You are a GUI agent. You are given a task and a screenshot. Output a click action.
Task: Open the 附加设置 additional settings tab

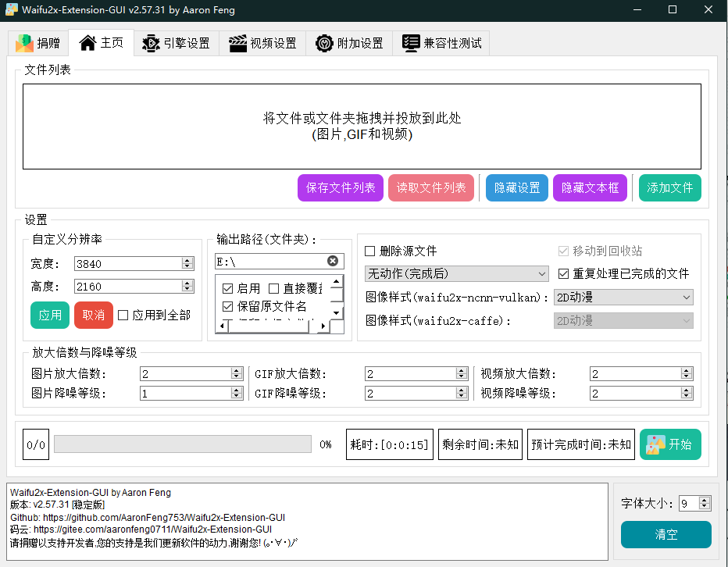click(349, 43)
